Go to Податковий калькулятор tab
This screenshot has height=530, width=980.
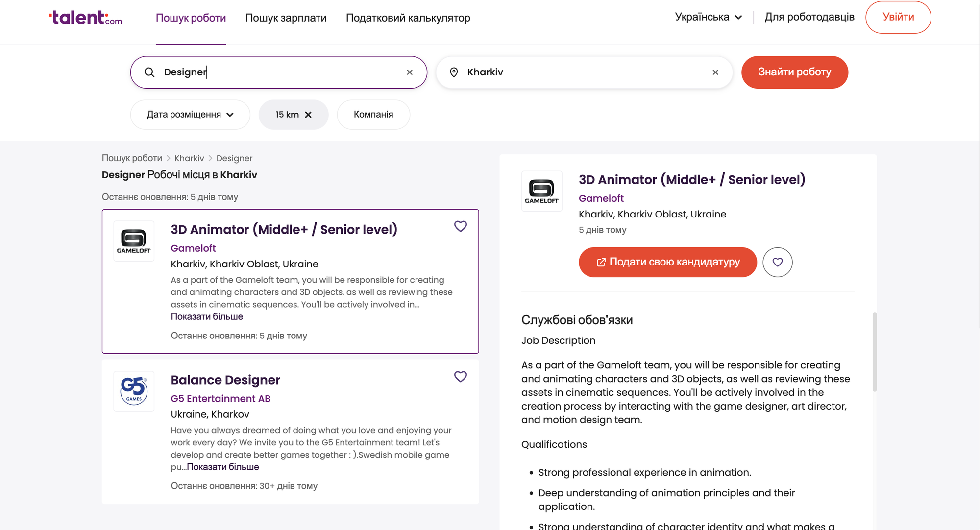(x=408, y=18)
